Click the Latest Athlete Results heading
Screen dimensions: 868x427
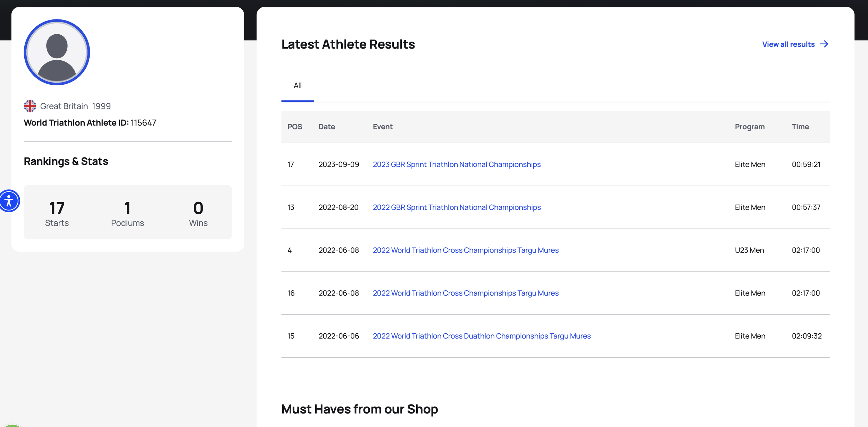tap(348, 44)
